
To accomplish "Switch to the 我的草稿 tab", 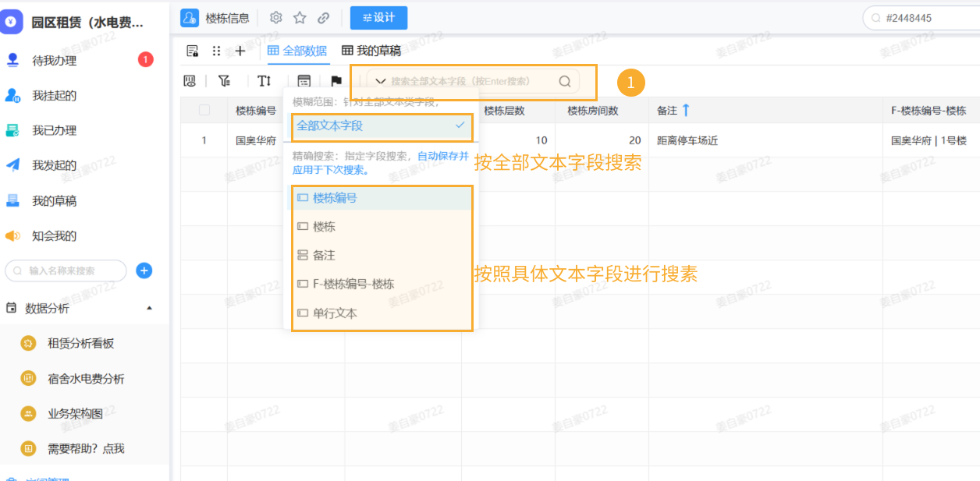I will 371,51.
